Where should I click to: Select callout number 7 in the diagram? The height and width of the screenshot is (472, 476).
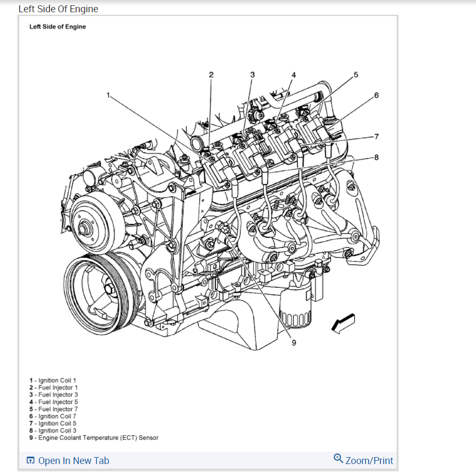pyautogui.click(x=377, y=136)
